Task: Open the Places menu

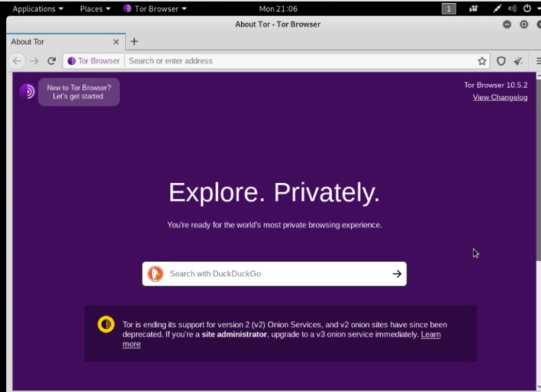Action: [95, 9]
